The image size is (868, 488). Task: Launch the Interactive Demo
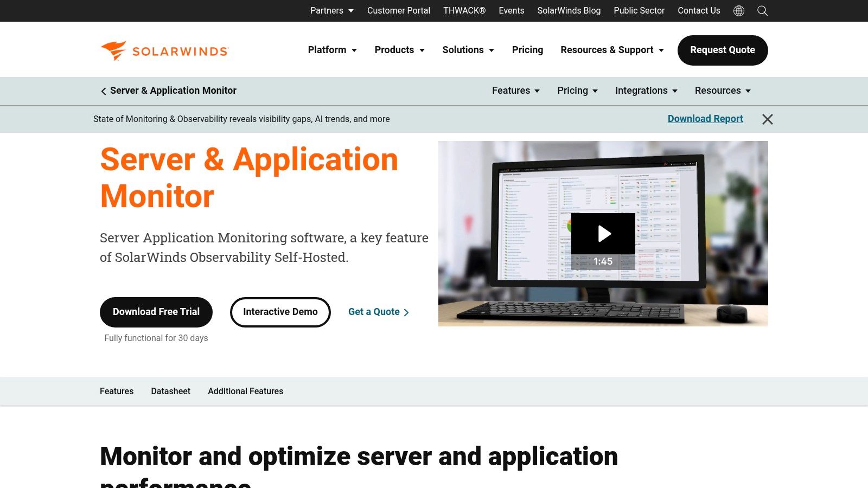tap(280, 312)
